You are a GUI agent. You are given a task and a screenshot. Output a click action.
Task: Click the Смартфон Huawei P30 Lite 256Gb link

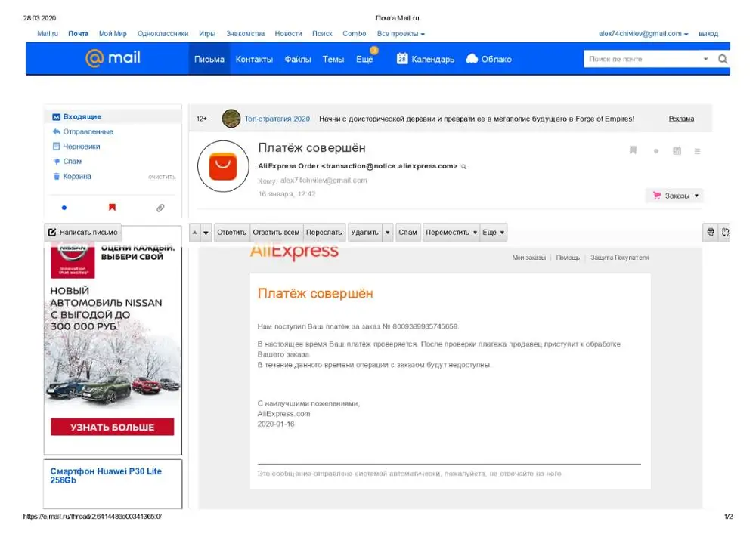click(x=106, y=476)
